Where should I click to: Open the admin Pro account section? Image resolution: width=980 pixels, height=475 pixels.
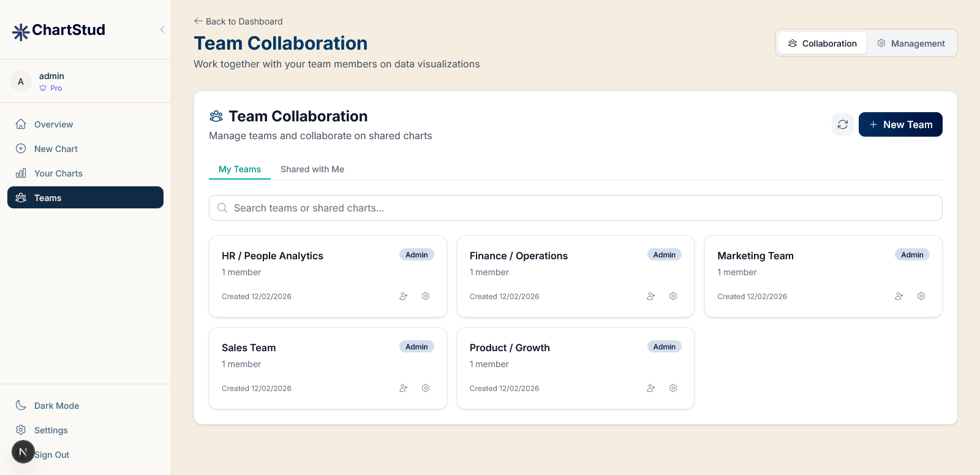click(x=51, y=82)
